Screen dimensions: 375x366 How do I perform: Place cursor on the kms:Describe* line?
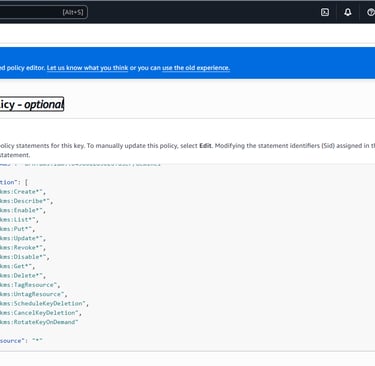coord(26,201)
